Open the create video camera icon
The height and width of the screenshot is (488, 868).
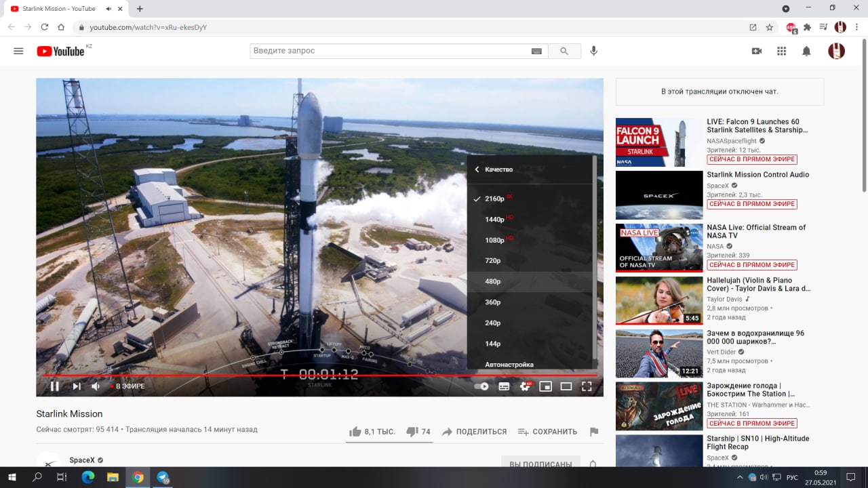point(757,51)
